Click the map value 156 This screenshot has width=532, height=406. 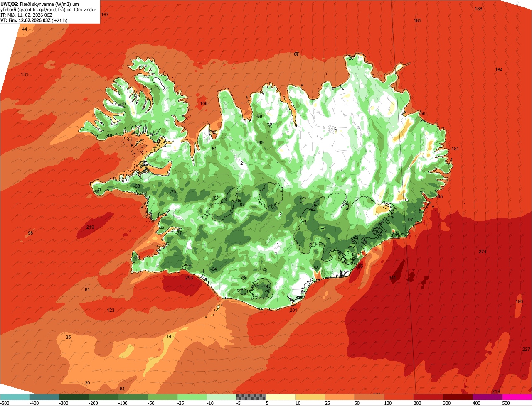click(422, 113)
